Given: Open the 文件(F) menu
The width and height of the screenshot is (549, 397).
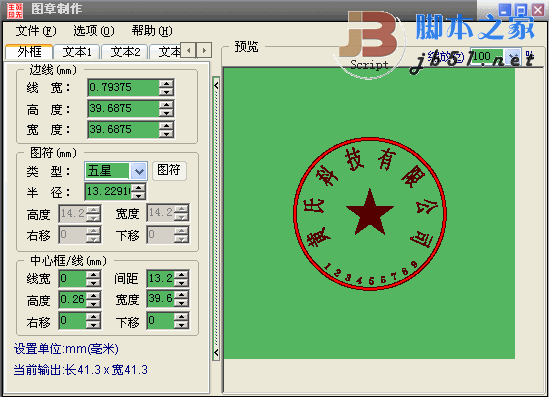Looking at the screenshot, I should tap(36, 31).
